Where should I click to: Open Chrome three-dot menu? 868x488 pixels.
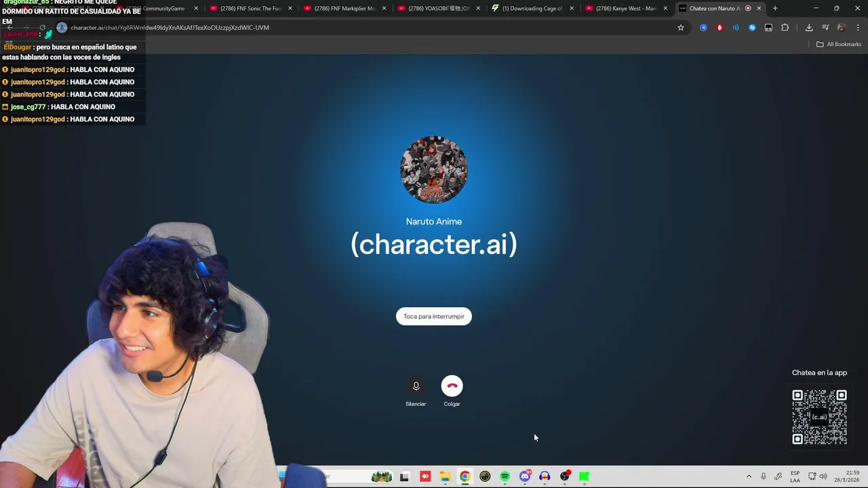coord(858,28)
